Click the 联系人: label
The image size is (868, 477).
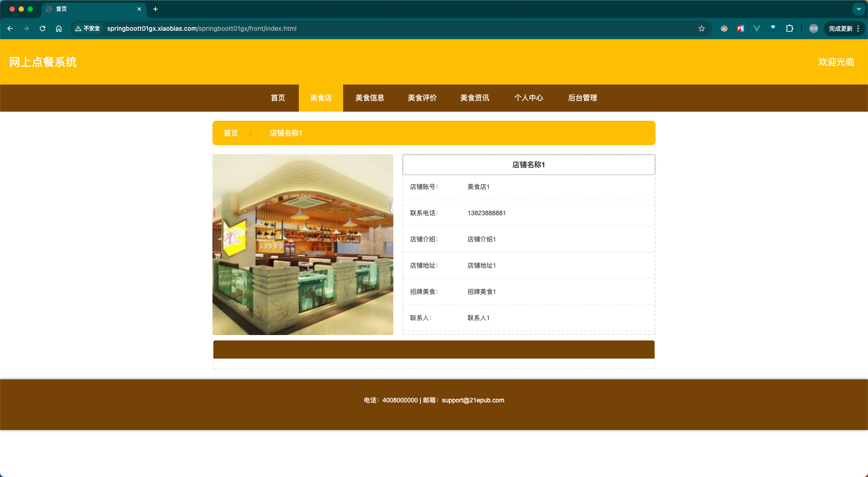pos(420,318)
